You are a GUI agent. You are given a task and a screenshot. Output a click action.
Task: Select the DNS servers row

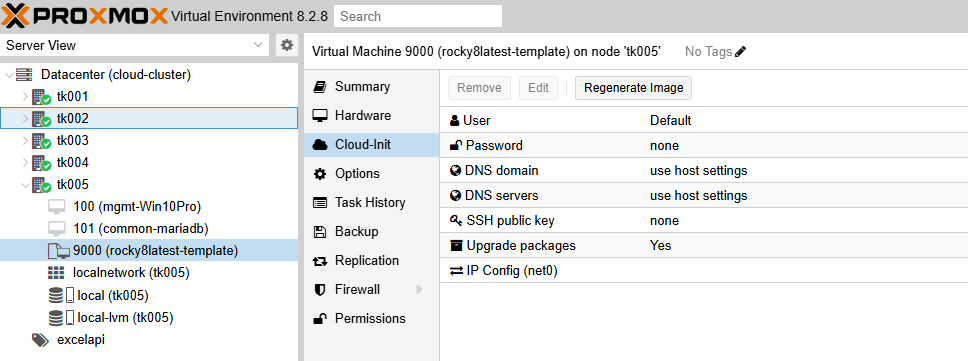(704, 196)
